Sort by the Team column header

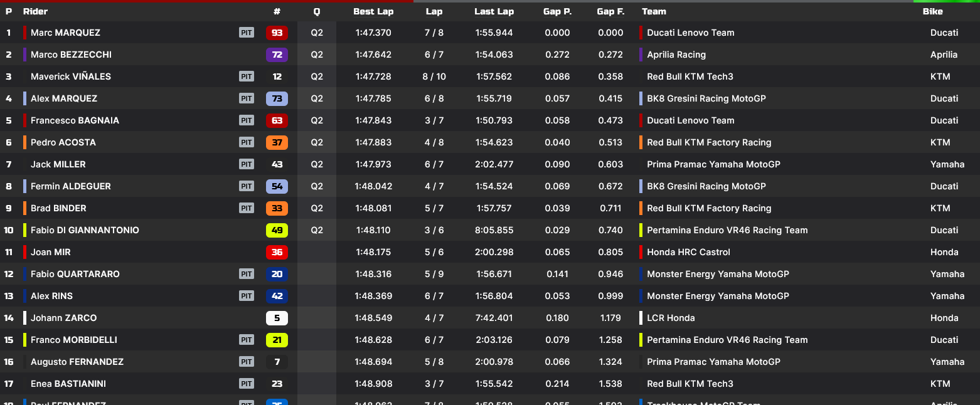point(654,11)
